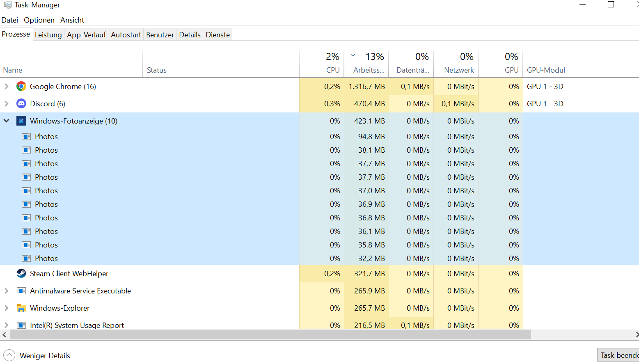This screenshot has height=364, width=639.
Task: Open the Datei menu
Action: coord(10,20)
